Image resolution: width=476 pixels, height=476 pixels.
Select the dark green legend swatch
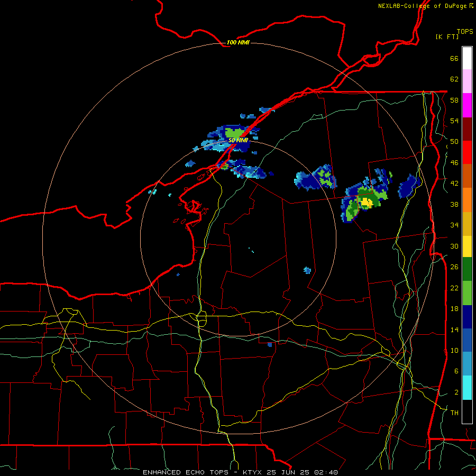point(467,269)
